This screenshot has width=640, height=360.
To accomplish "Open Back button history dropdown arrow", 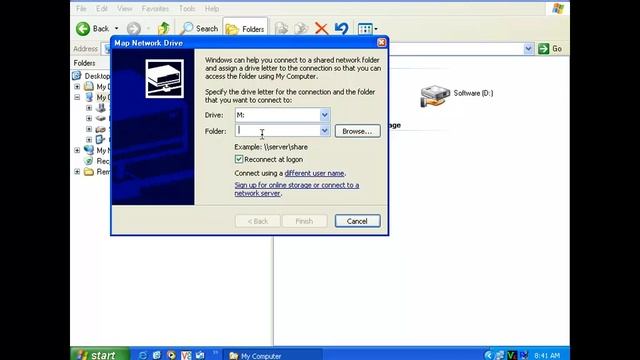I will point(116,29).
